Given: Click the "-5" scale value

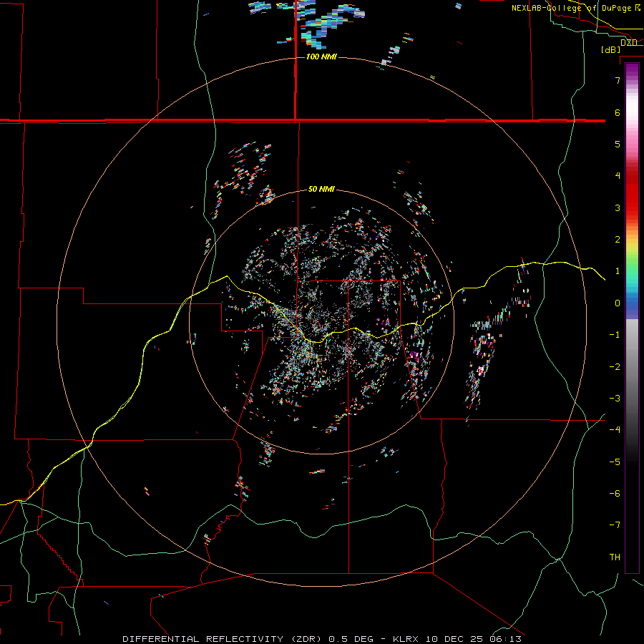Looking at the screenshot, I should click(x=615, y=462).
